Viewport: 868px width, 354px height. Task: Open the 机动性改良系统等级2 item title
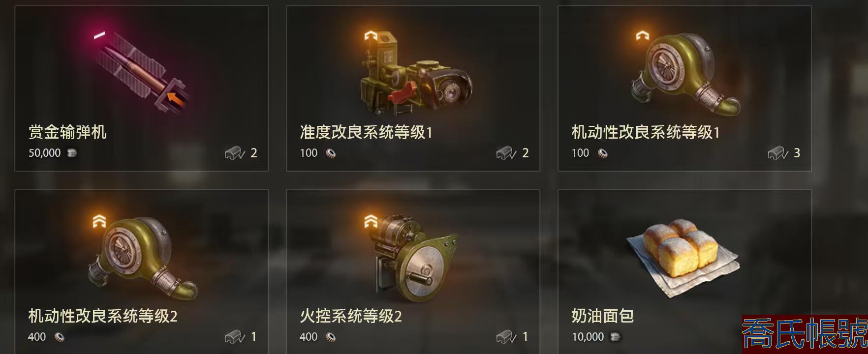click(103, 316)
